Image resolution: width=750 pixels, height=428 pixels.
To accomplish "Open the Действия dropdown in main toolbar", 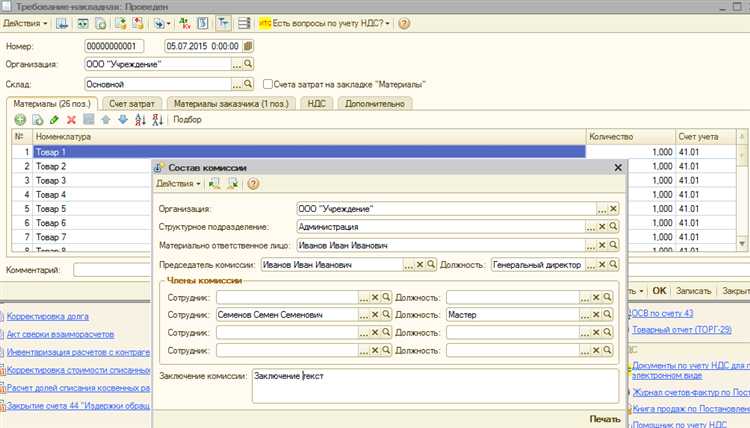I will tap(23, 23).
